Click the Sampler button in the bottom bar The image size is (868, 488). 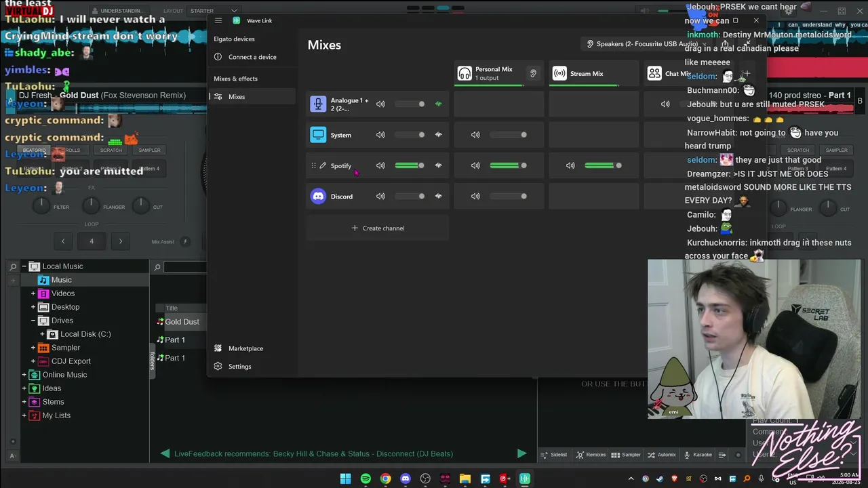click(x=626, y=455)
